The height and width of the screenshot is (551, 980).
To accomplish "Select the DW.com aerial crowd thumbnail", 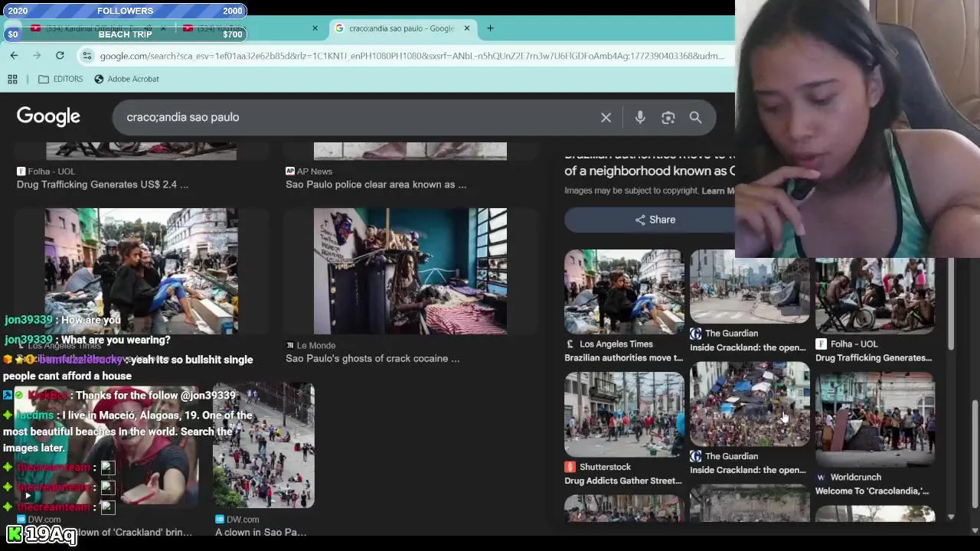I will click(x=263, y=445).
